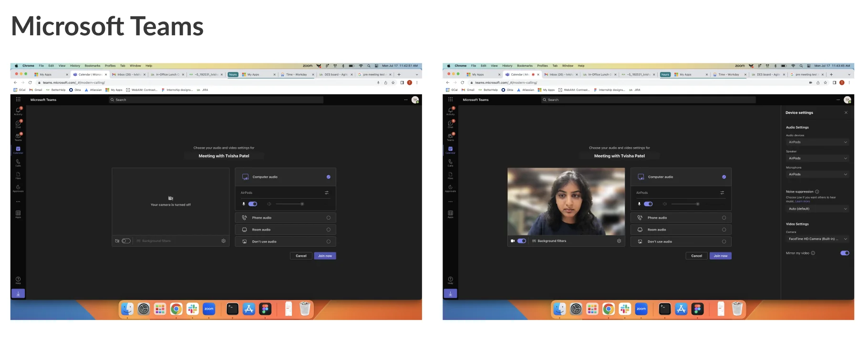This screenshot has height=341, width=868.
Task: Open Chat in the left screenshot's Teams sidebar
Action: 18,124
